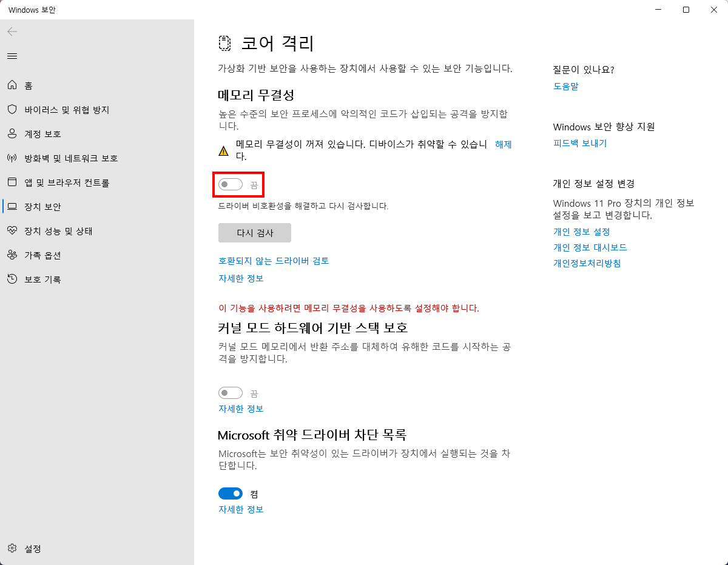
Task: Click the device performance heart icon
Action: tap(12, 231)
